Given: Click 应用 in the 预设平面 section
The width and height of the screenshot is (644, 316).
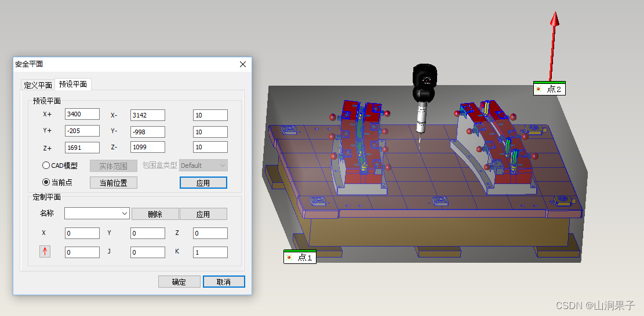Looking at the screenshot, I should pos(203,183).
